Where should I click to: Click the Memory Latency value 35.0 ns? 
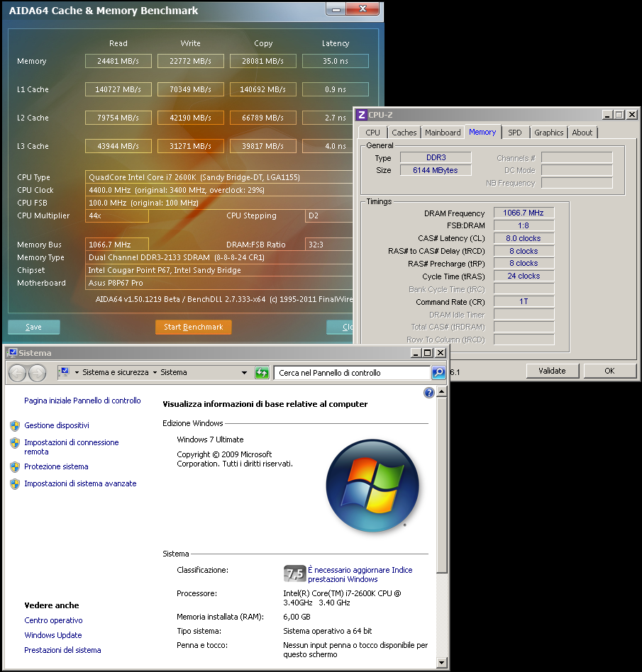point(336,61)
